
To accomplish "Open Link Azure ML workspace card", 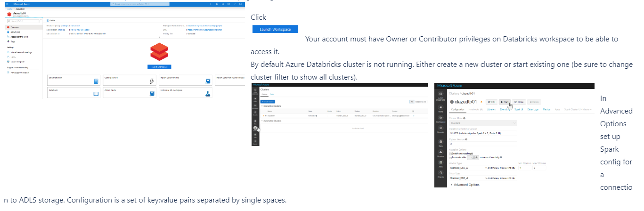I will pyautogui.click(x=186, y=92).
